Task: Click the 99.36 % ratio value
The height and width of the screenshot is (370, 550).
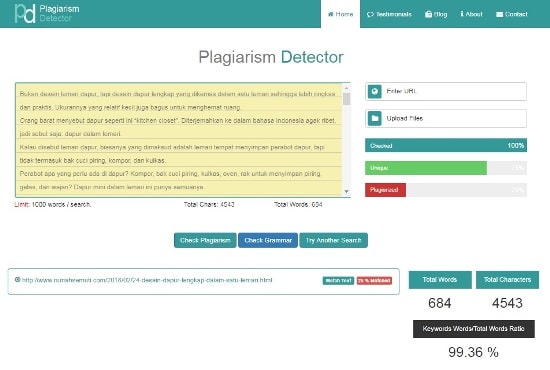Action: tap(473, 352)
